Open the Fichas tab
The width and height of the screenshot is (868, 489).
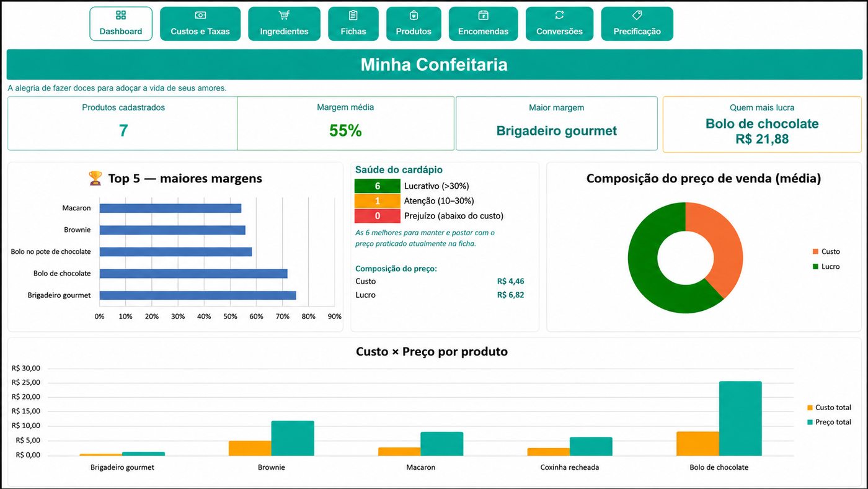(x=353, y=24)
